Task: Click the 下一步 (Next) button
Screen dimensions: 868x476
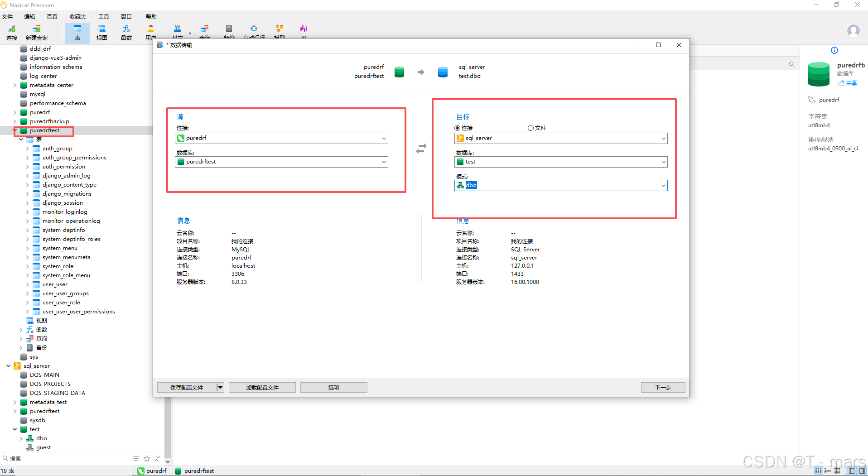Action: (663, 387)
